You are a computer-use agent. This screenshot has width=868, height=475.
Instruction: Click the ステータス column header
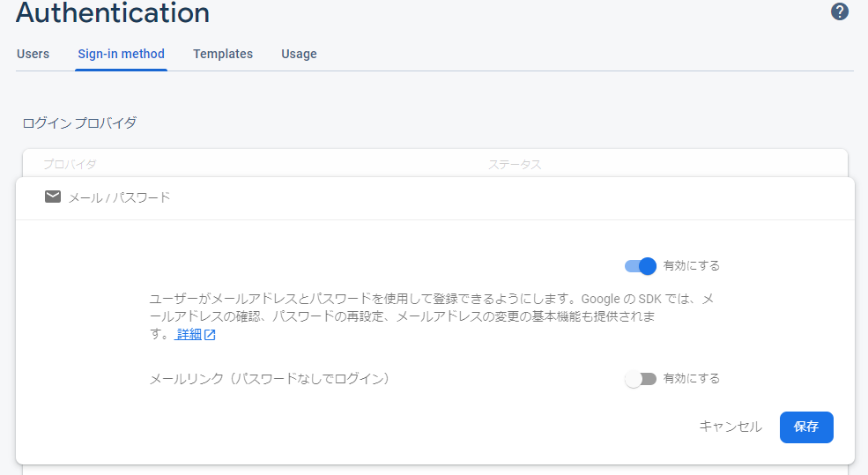pos(515,165)
